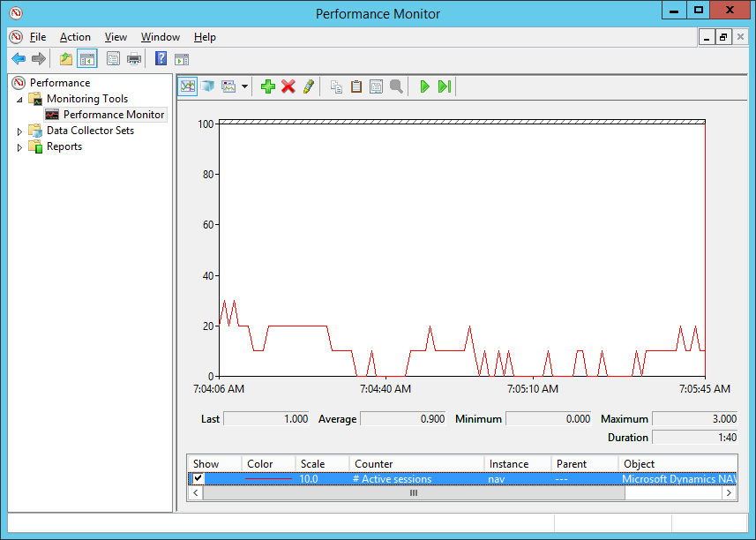The height and width of the screenshot is (540, 756).
Task: Delete selected counter with red X
Action: point(288,86)
